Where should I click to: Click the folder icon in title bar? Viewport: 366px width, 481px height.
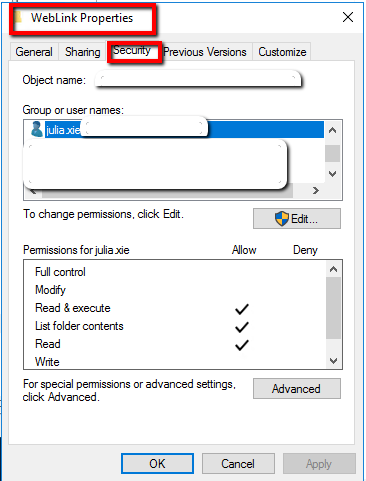pos(18,17)
